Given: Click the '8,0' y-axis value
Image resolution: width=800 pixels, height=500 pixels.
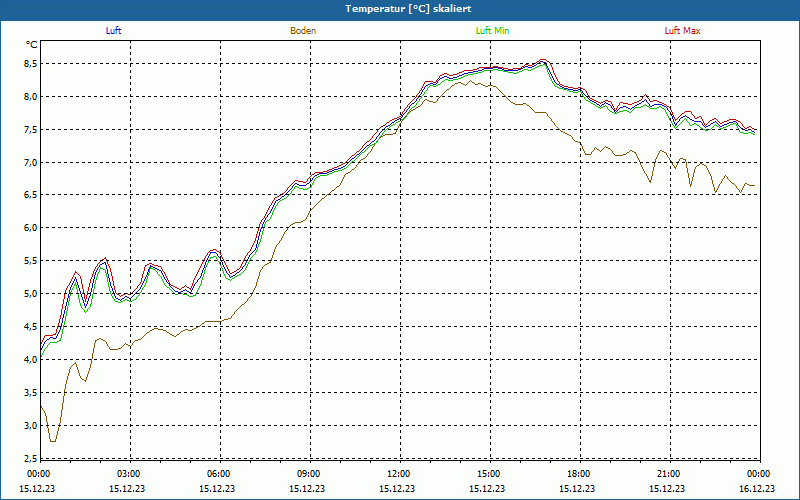Looking at the screenshot, I should click(31, 96).
